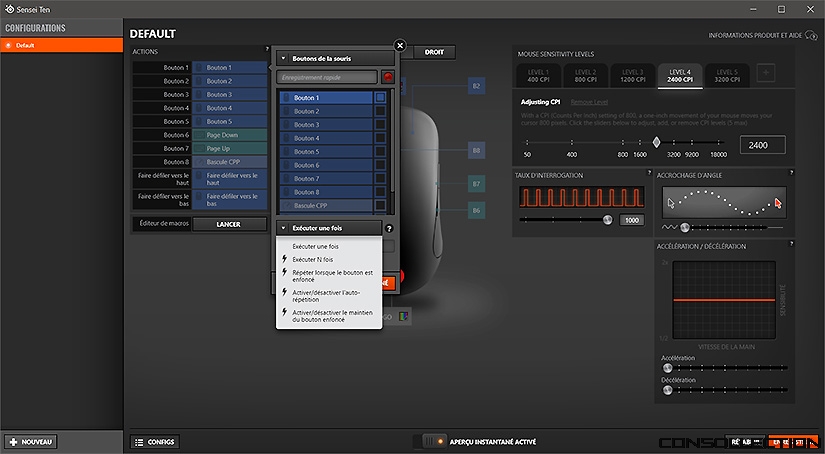The image size is (825, 454).
Task: Click lightning icon beside Répéter lorsque le bouton
Action: click(x=285, y=273)
